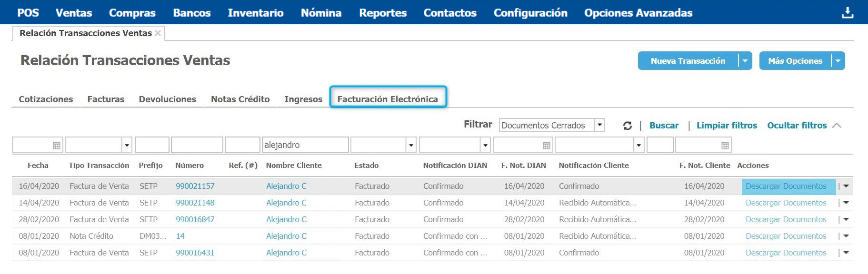This screenshot has height=274, width=868.
Task: Click the Nueva Transacción button
Action: [x=688, y=61]
